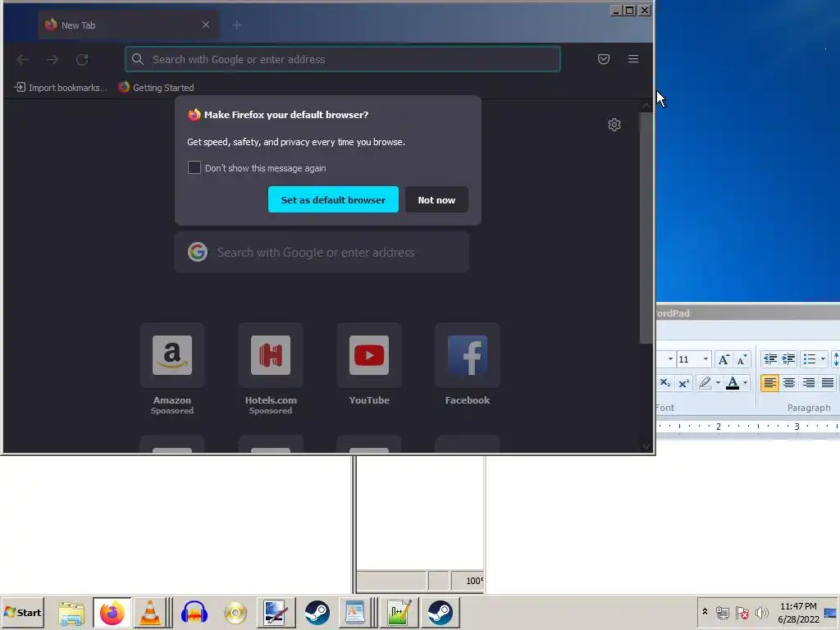Reload the page in Firefox
This screenshot has height=630, width=840.
[82, 59]
